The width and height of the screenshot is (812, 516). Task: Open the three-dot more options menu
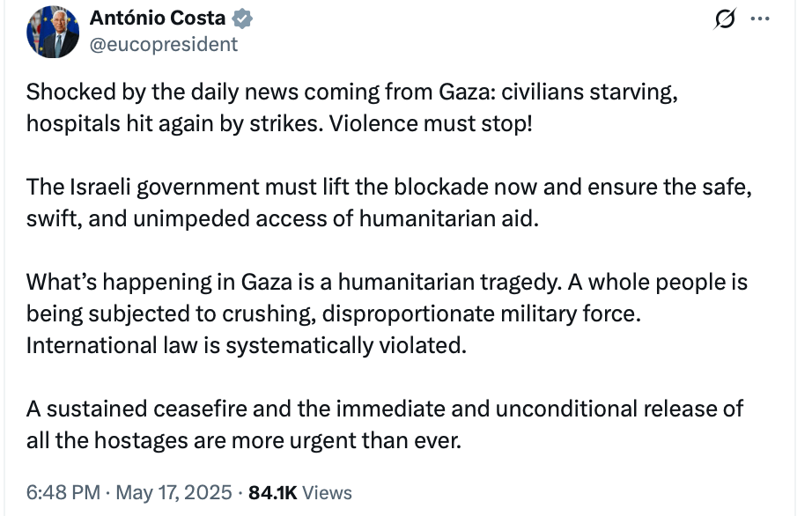758,19
